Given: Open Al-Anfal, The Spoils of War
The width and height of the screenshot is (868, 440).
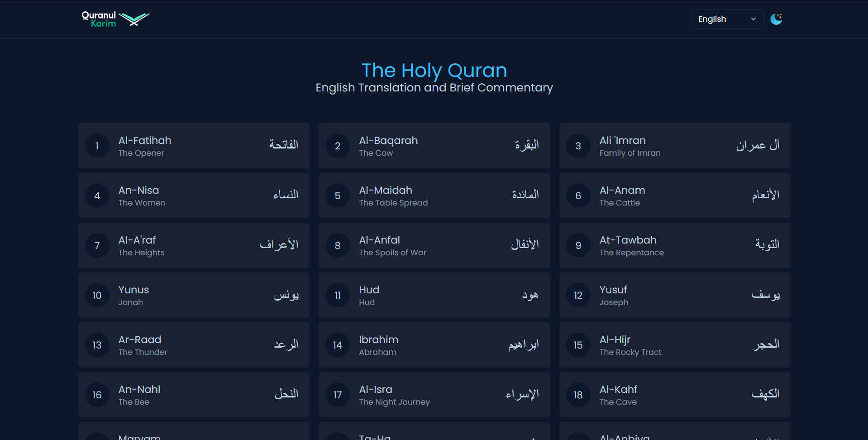Looking at the screenshot, I should coord(434,245).
